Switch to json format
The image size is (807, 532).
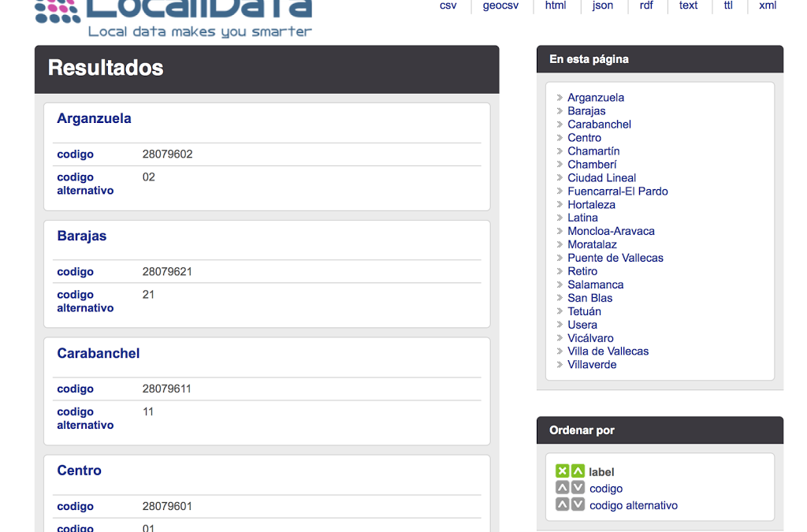pos(602,6)
